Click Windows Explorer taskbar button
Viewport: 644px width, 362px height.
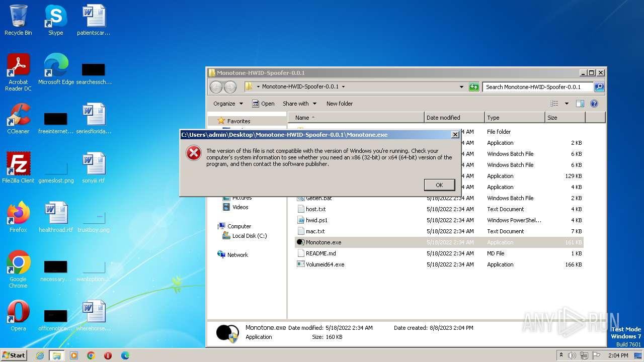point(57,355)
